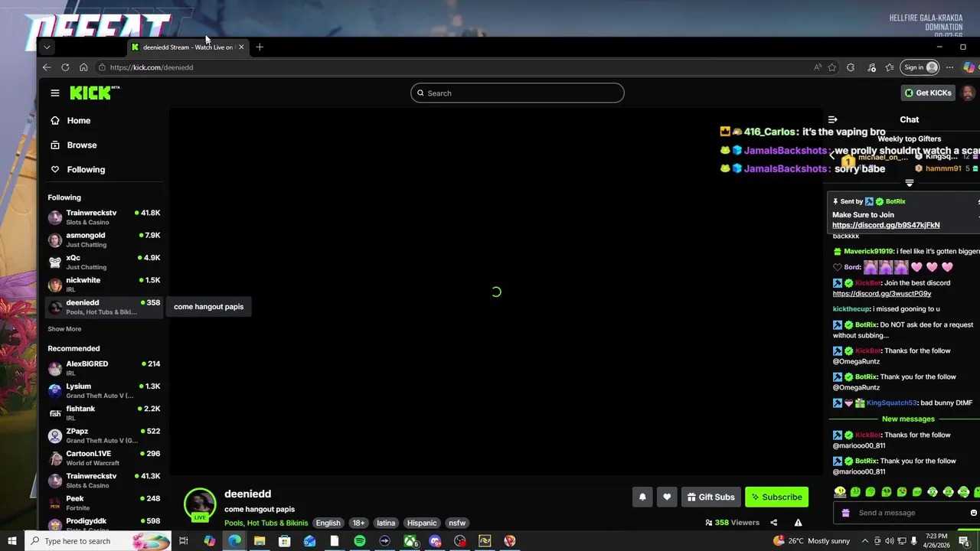Viewport: 980px width, 551px height.
Task: Show hidden system tray icons chevron
Action: pyautogui.click(x=865, y=541)
